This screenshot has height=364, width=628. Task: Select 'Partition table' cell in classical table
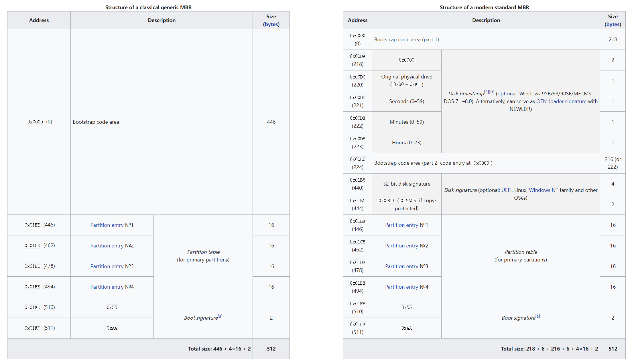click(203, 256)
